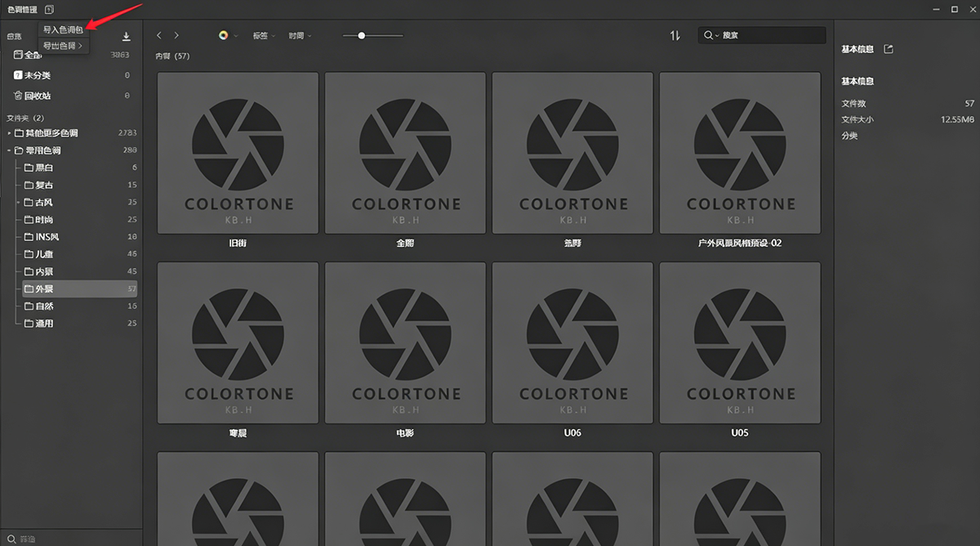Click the folder icon of INS风

coord(29,237)
